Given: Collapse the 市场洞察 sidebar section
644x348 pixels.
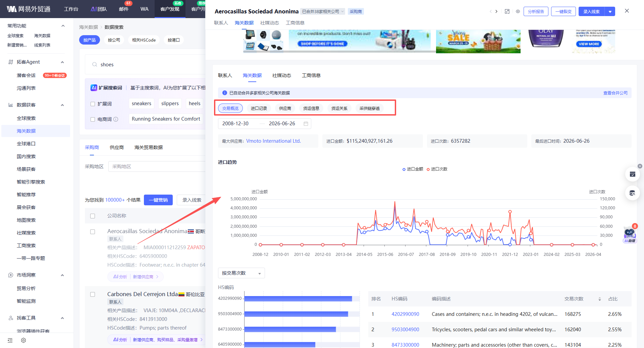Looking at the screenshot, I should coord(62,275).
